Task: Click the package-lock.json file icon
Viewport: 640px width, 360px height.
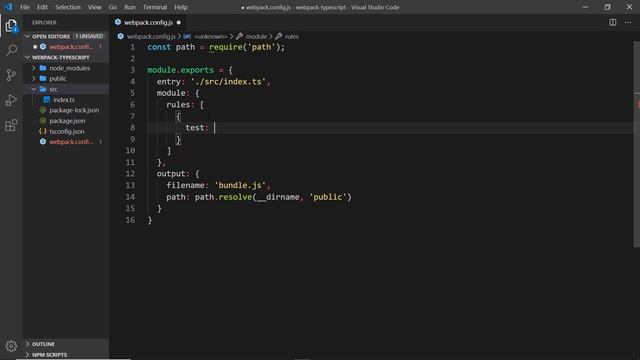Action: tap(43, 110)
